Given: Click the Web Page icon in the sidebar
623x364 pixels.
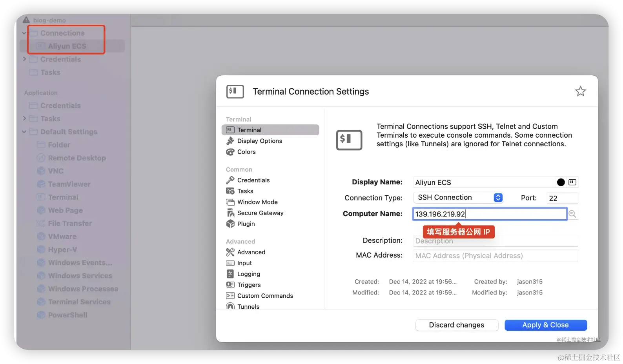Looking at the screenshot, I should tap(41, 210).
